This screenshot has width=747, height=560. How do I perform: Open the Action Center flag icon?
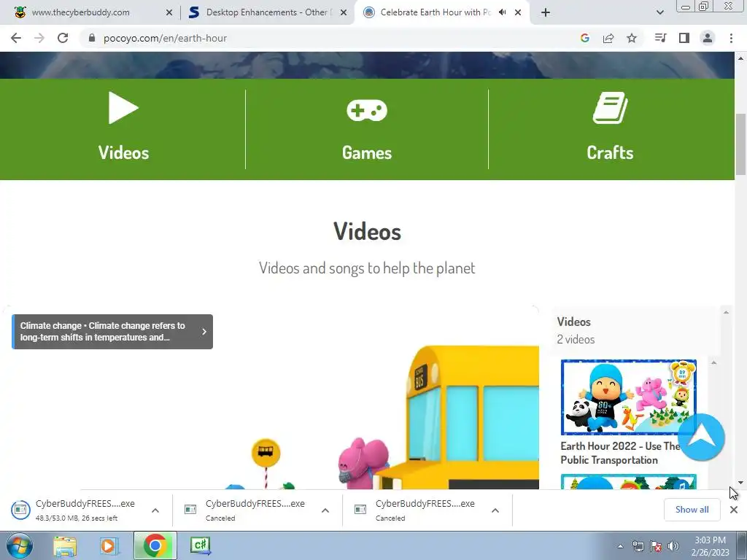tap(656, 546)
